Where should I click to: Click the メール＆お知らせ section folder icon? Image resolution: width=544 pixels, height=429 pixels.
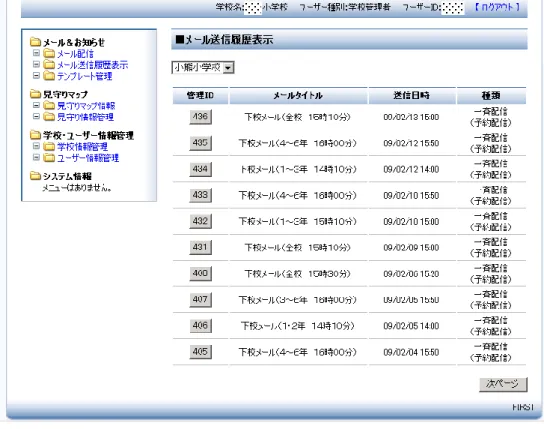35,42
